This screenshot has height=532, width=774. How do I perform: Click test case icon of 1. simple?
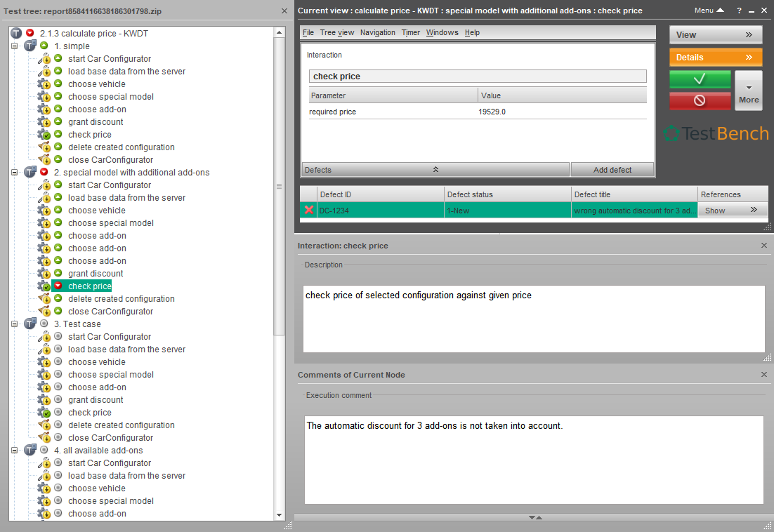pyautogui.click(x=30, y=46)
